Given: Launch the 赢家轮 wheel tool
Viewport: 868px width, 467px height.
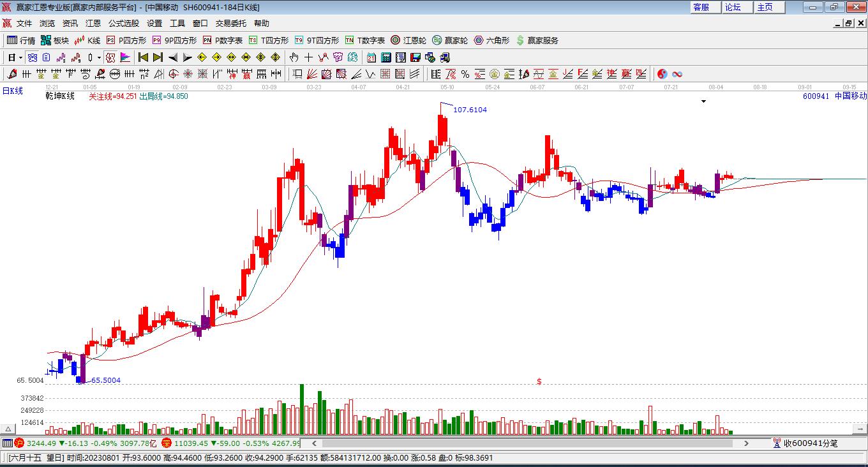Looking at the screenshot, I should (450, 40).
